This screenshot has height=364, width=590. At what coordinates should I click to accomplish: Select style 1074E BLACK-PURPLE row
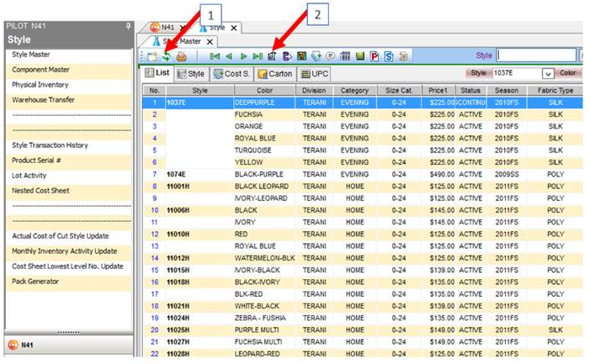pyautogui.click(x=363, y=174)
